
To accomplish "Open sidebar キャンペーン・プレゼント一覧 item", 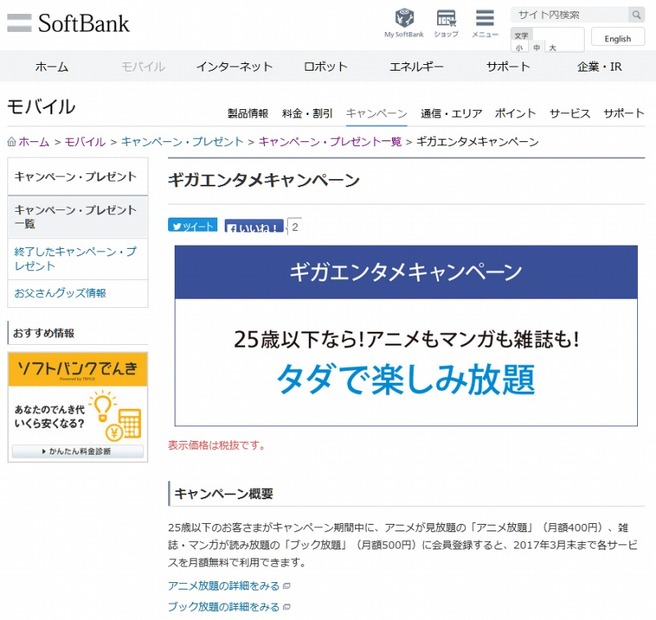I will click(x=78, y=217).
